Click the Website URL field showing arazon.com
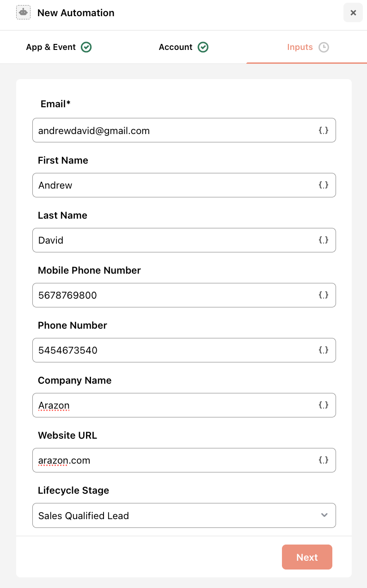Viewport: 367px width, 588px height. tap(184, 460)
